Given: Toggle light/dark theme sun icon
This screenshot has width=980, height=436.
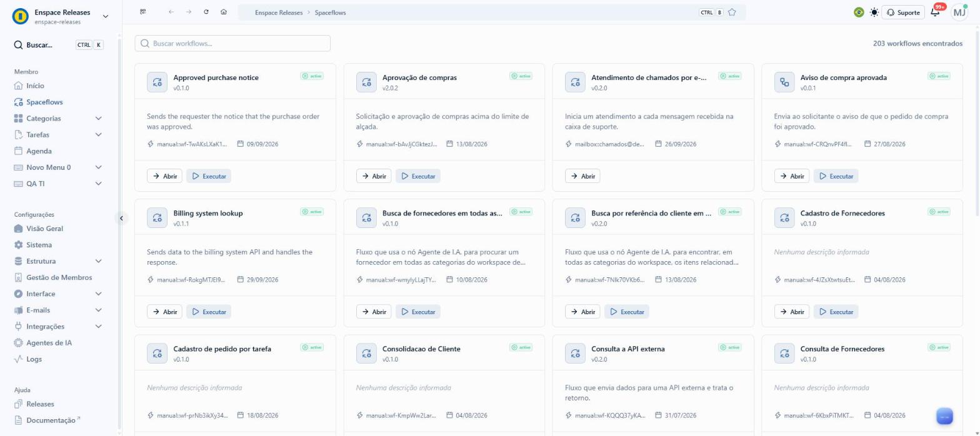Looking at the screenshot, I should [874, 12].
